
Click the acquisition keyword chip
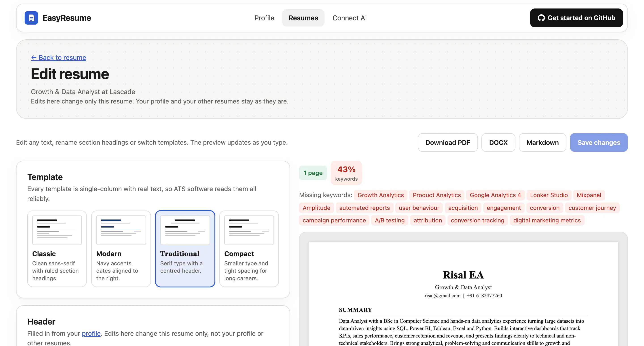463,208
